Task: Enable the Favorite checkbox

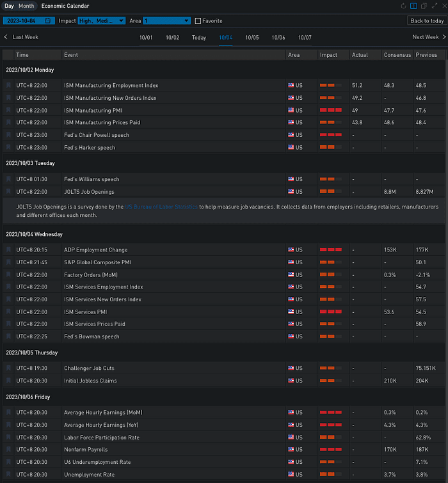Action: [x=198, y=20]
